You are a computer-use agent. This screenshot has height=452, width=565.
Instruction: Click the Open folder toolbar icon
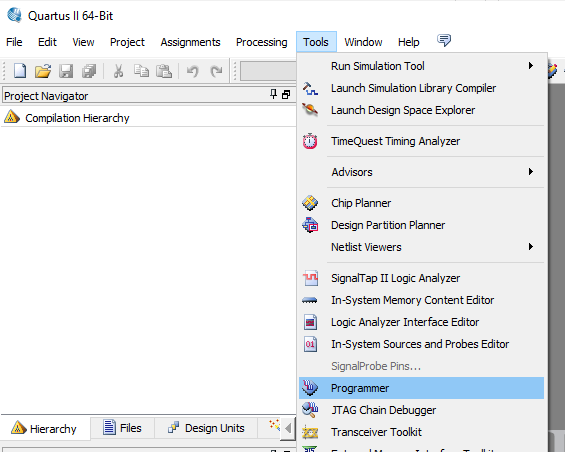click(43, 71)
